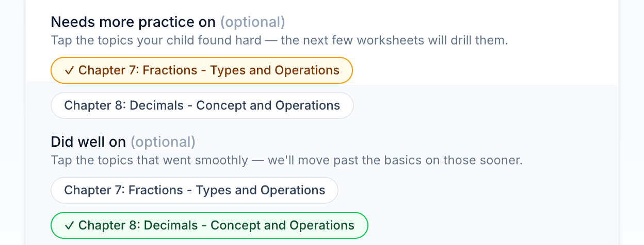Click the checkmark on the green Decimals chip
This screenshot has width=644, height=245.
coord(70,225)
